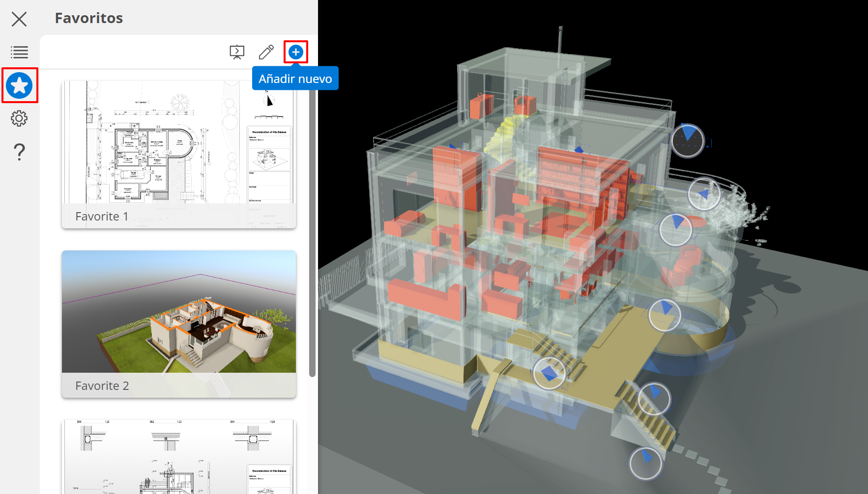This screenshot has width=868, height=494.
Task: Select the Favorites star icon
Action: pyautogui.click(x=20, y=85)
